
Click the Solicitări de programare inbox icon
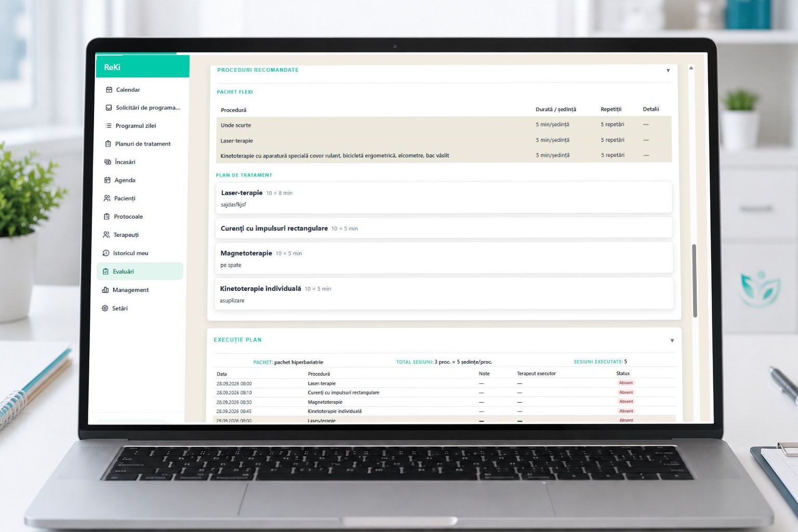coord(109,108)
